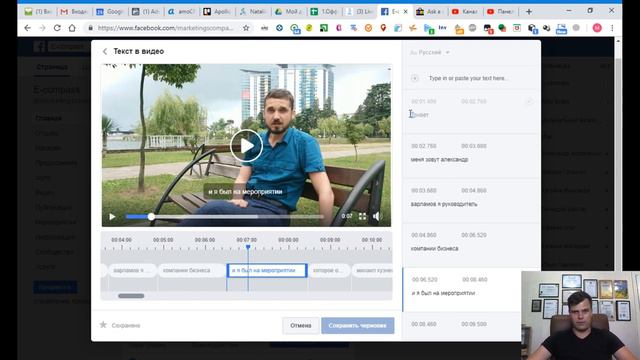This screenshot has height=360, width=640.
Task: Click the blue Сохранить черновик button
Action: [x=358, y=326]
